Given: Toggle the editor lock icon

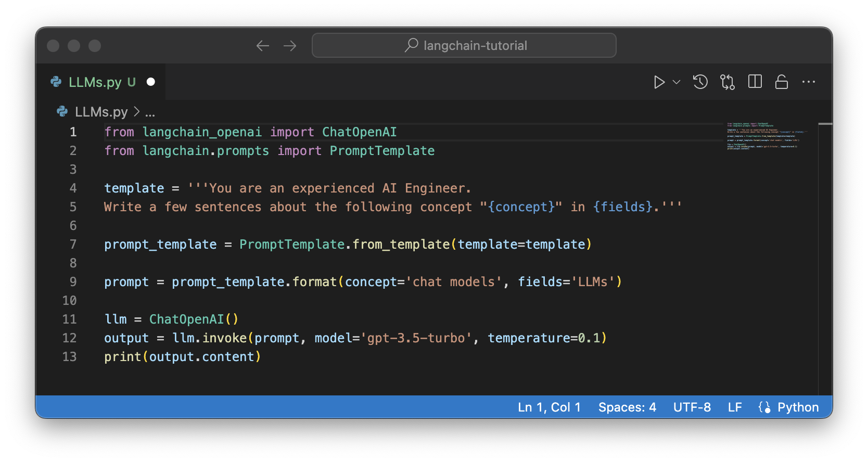Looking at the screenshot, I should pos(782,82).
